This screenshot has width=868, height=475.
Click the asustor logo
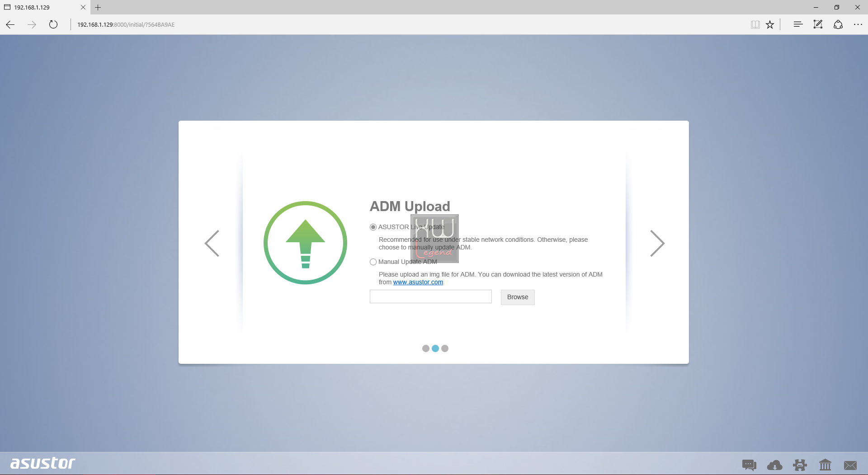43,463
